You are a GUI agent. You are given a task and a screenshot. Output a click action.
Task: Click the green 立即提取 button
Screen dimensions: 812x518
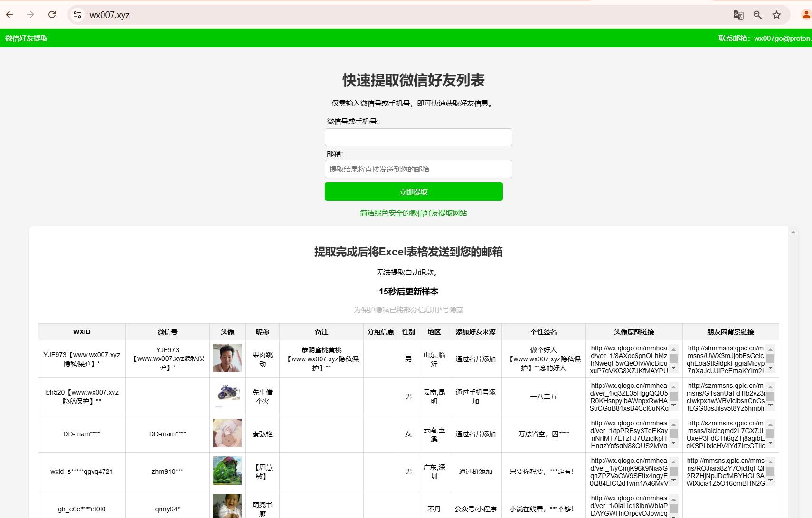point(414,192)
